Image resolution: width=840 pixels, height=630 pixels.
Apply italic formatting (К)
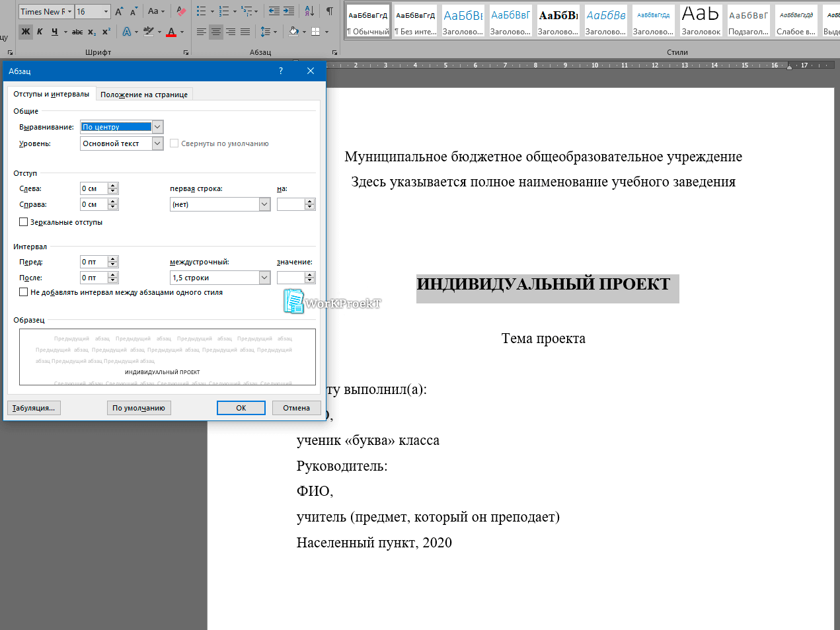[x=40, y=32]
